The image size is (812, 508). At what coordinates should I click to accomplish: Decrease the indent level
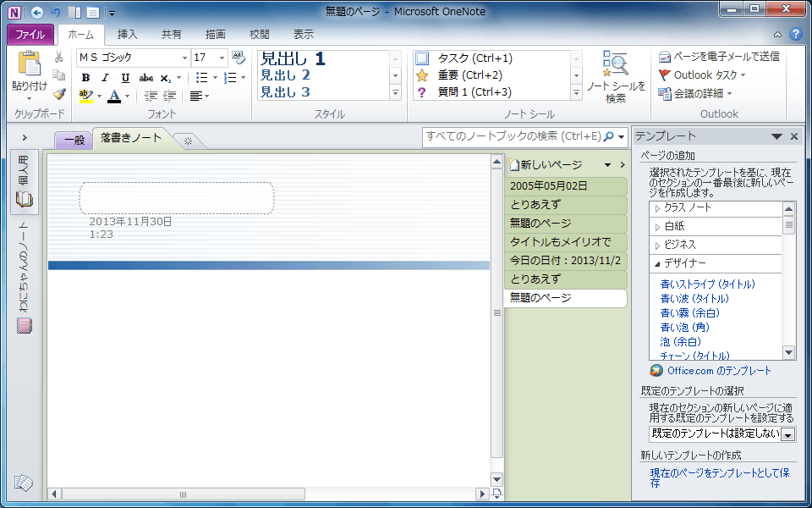[151, 96]
